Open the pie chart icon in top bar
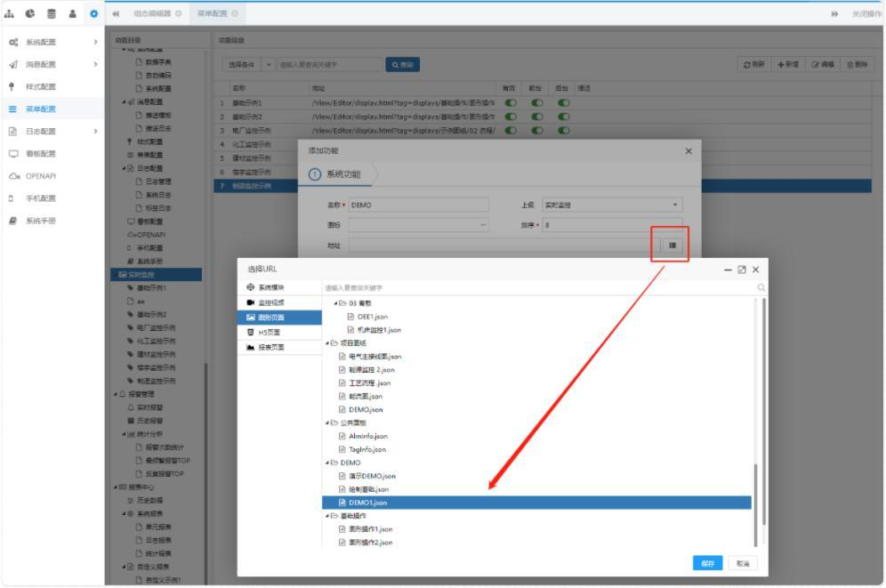 tap(30, 13)
